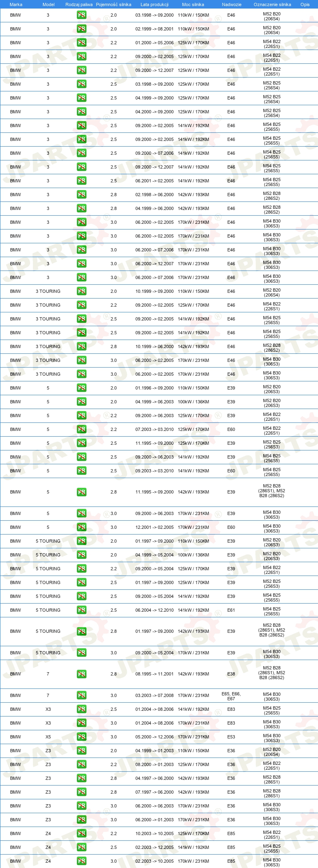Click fuel icon in 3 TOURING 2.0 row
Image resolution: width=318 pixels, height=868 pixels.
click(81, 291)
